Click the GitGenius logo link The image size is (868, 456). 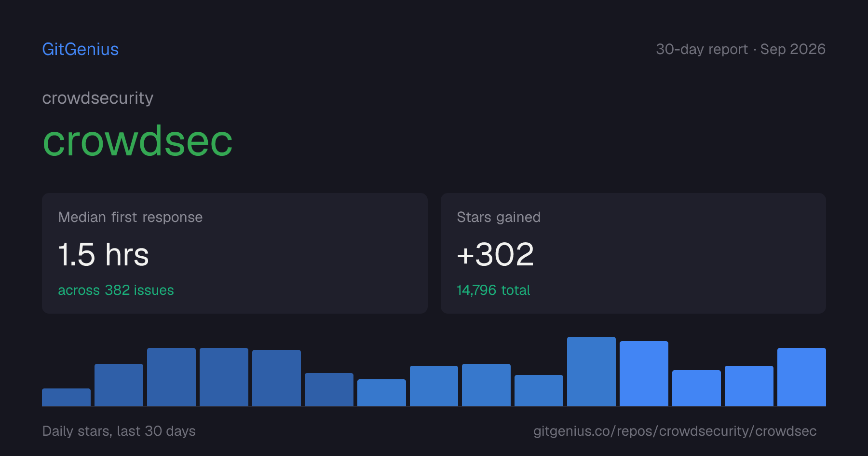[x=81, y=49]
